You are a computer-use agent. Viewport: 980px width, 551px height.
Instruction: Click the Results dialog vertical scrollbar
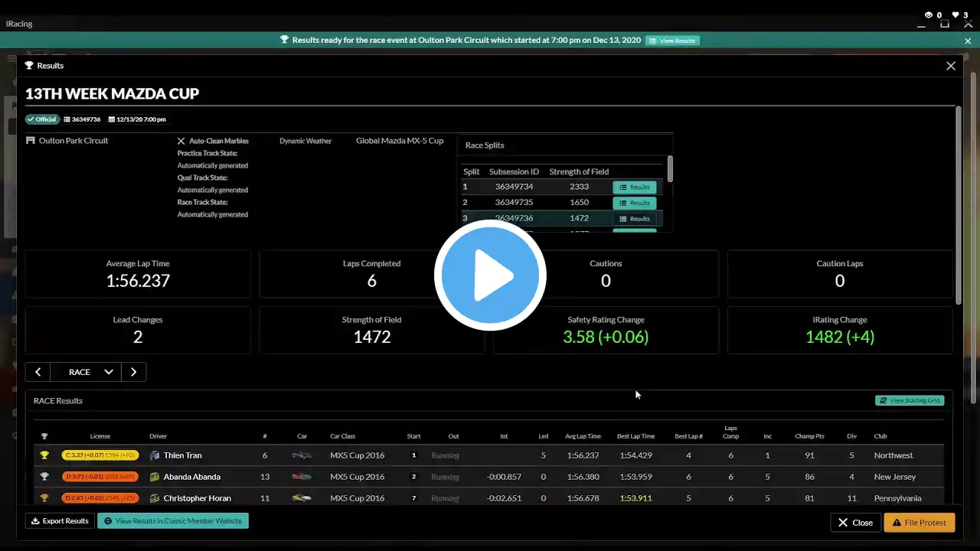tap(958, 207)
